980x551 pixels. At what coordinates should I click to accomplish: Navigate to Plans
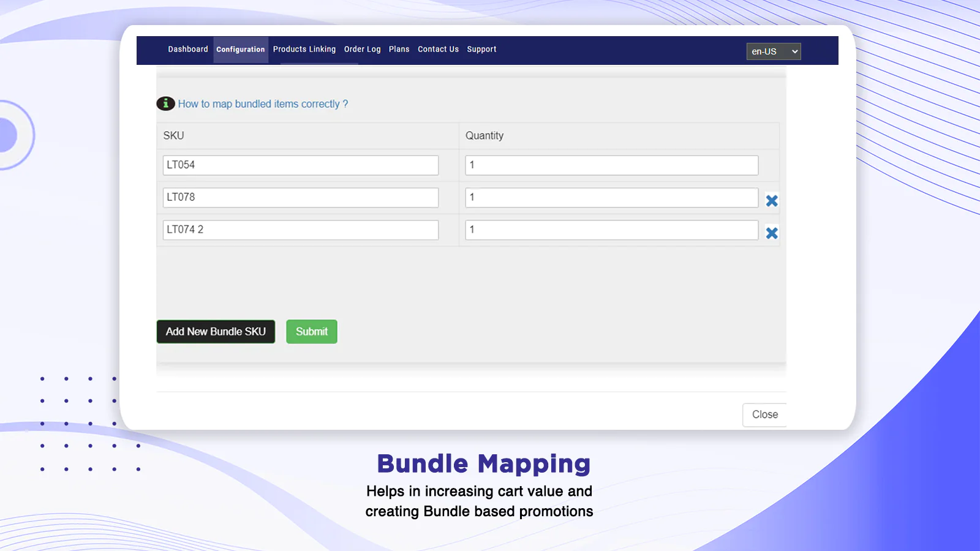click(x=399, y=50)
